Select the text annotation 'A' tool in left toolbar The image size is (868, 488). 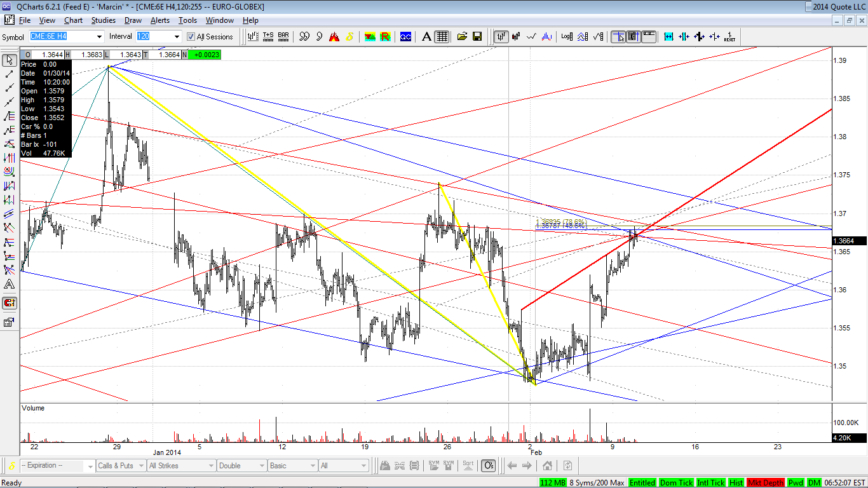(9, 284)
